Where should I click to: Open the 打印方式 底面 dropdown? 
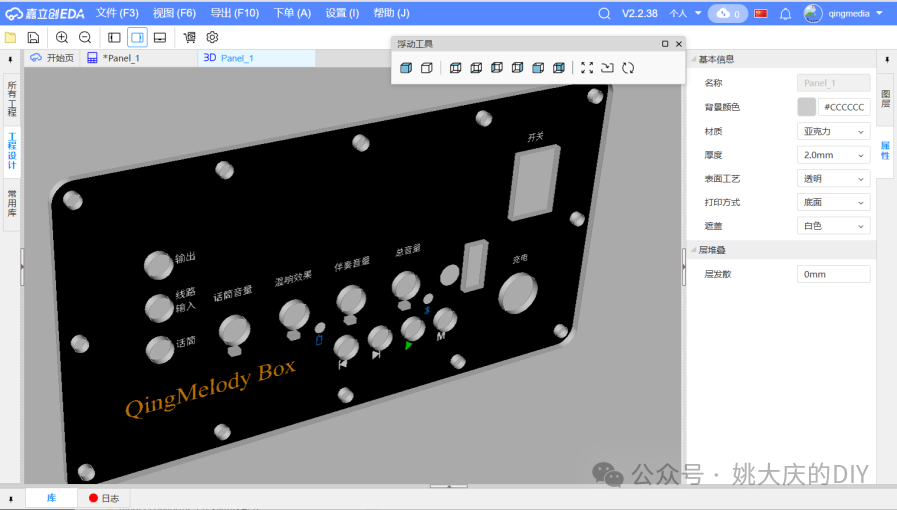pos(834,202)
